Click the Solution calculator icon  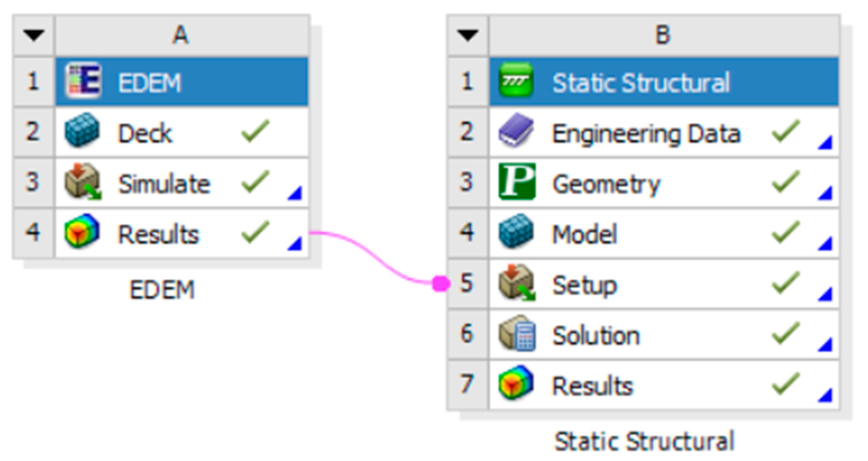click(517, 334)
